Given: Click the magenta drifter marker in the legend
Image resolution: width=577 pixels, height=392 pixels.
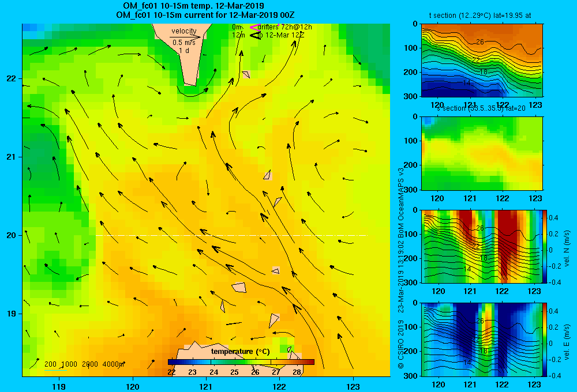Looking at the screenshot, I should 254,27.
